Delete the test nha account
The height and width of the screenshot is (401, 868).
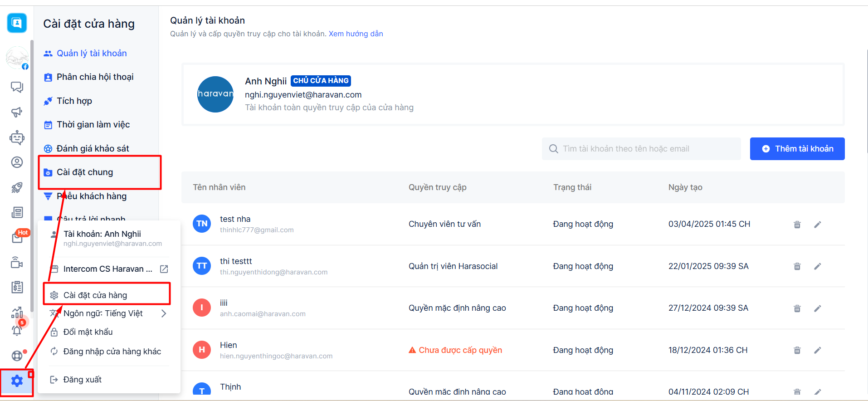point(797,225)
